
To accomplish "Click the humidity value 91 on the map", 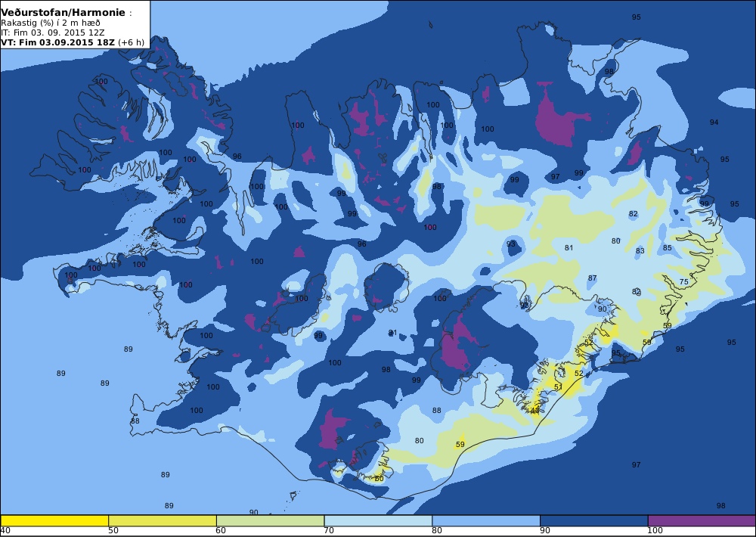I will pyautogui.click(x=393, y=333).
